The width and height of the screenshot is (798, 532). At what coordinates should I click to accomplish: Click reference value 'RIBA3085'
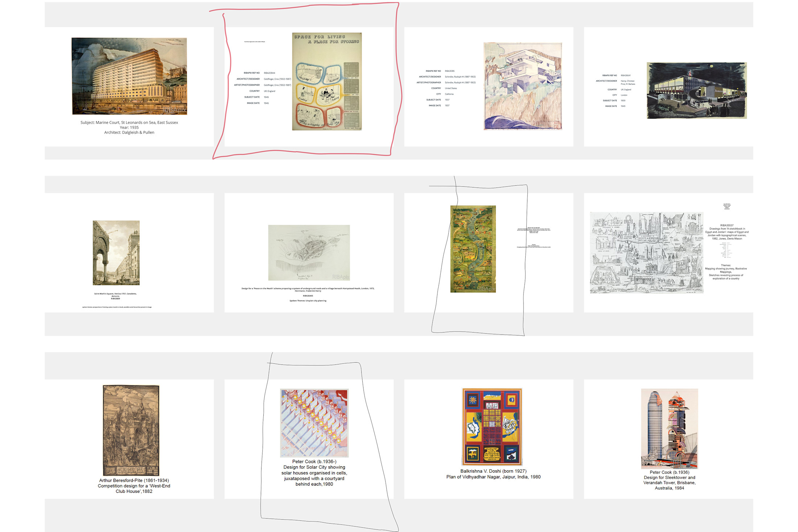(x=450, y=71)
